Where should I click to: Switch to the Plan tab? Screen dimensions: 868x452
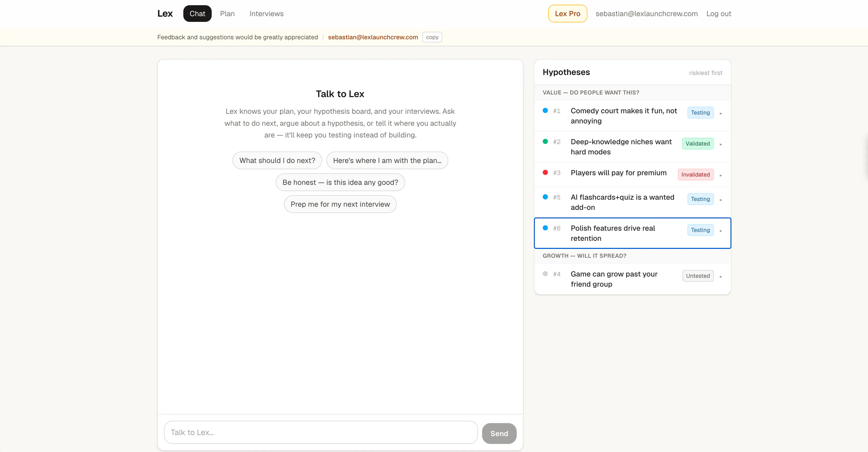pyautogui.click(x=228, y=14)
